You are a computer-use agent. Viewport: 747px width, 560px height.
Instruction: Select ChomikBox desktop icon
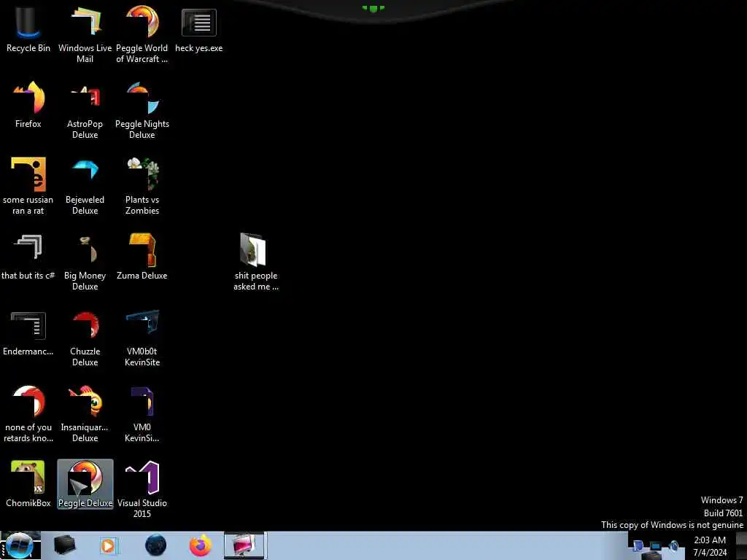[x=28, y=483]
